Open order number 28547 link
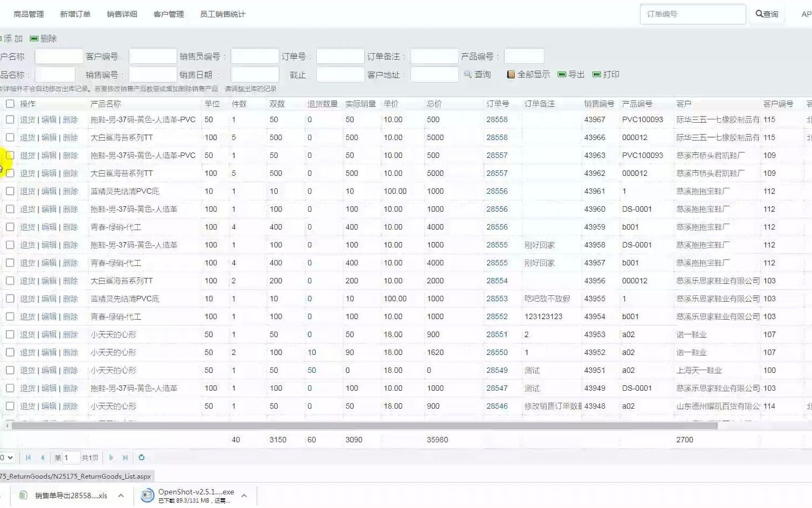This screenshot has height=508, width=812. [x=497, y=388]
